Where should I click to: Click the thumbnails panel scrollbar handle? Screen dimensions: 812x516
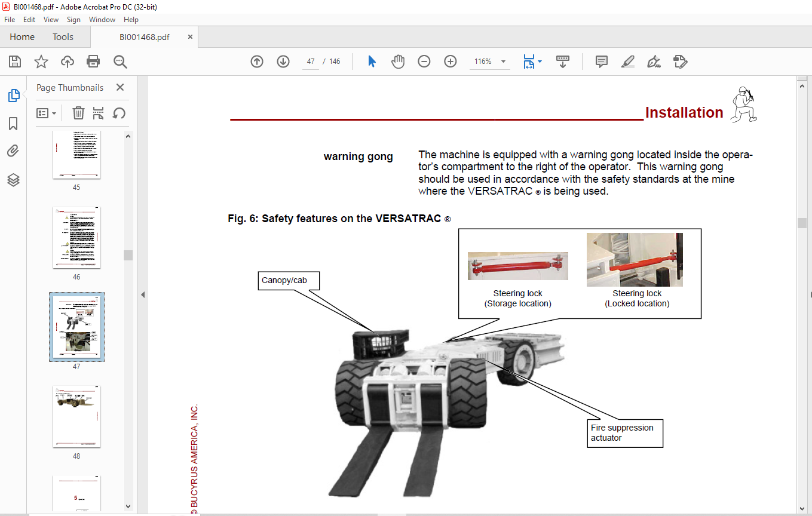(128, 255)
